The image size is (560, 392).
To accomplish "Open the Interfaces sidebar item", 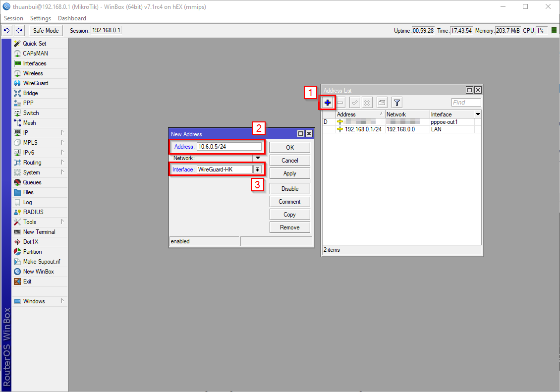I will pyautogui.click(x=34, y=63).
